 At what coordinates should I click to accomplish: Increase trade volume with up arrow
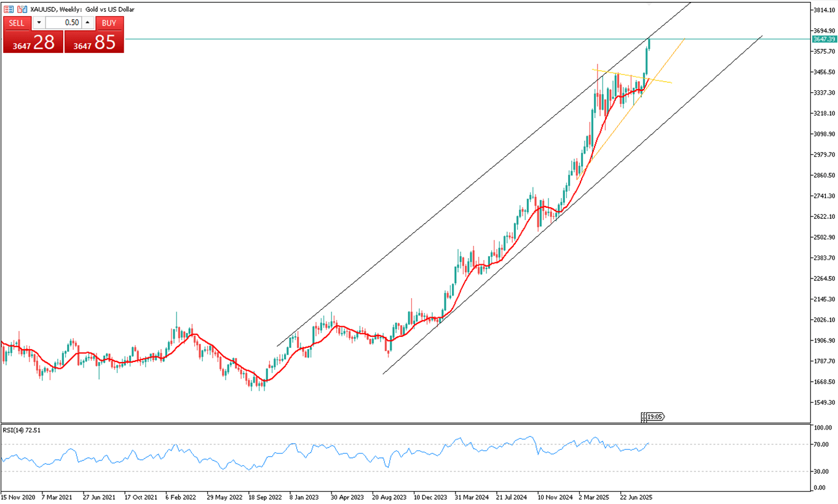(87, 23)
